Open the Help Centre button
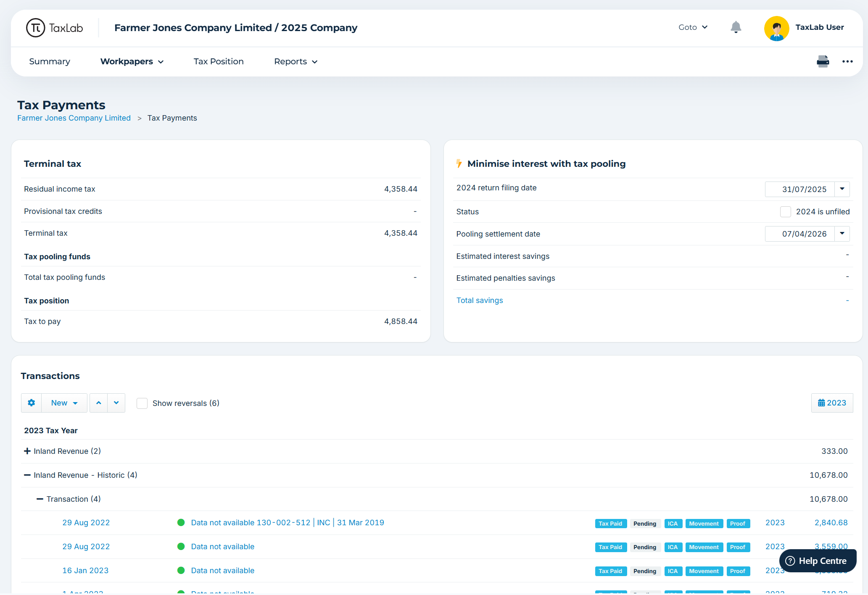Screen dimensions: 868x595 [817, 561]
